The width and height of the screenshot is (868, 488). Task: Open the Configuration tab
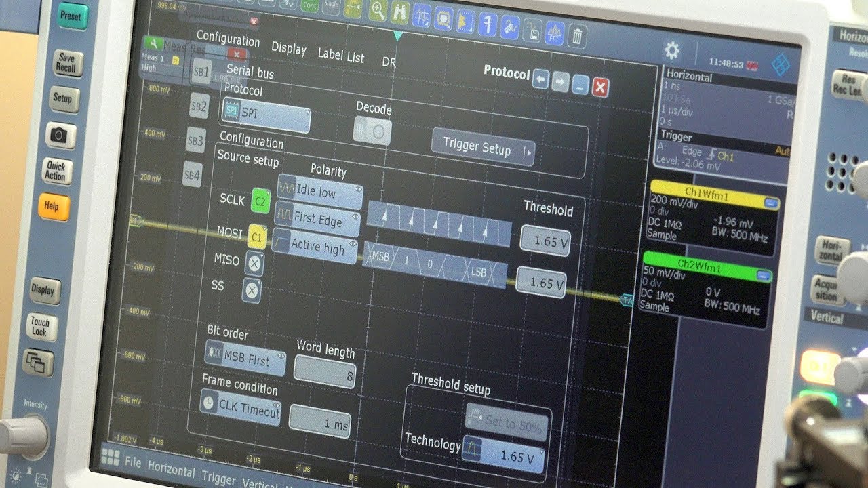(228, 39)
